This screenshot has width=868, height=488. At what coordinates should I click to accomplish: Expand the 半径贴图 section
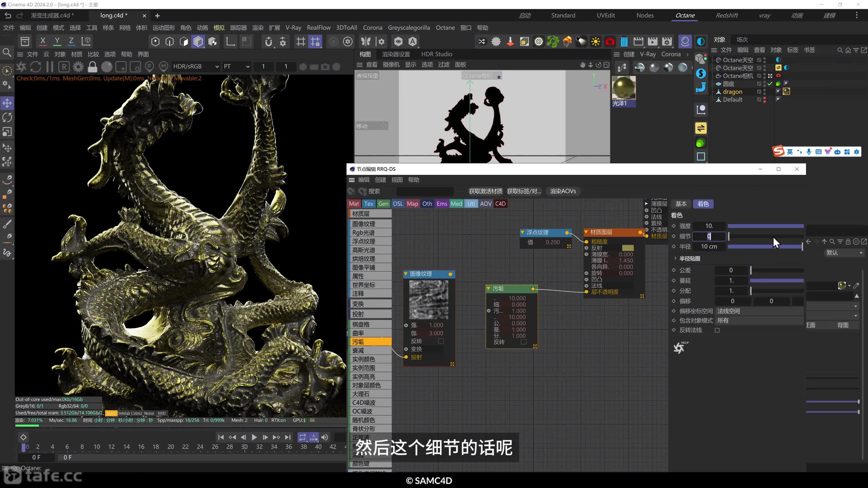click(675, 258)
